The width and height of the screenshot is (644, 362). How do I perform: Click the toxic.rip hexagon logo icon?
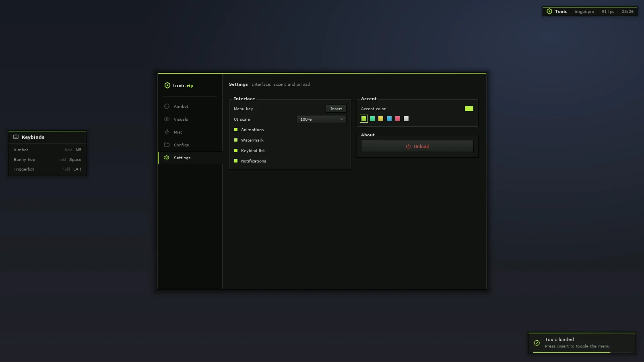coord(167,85)
